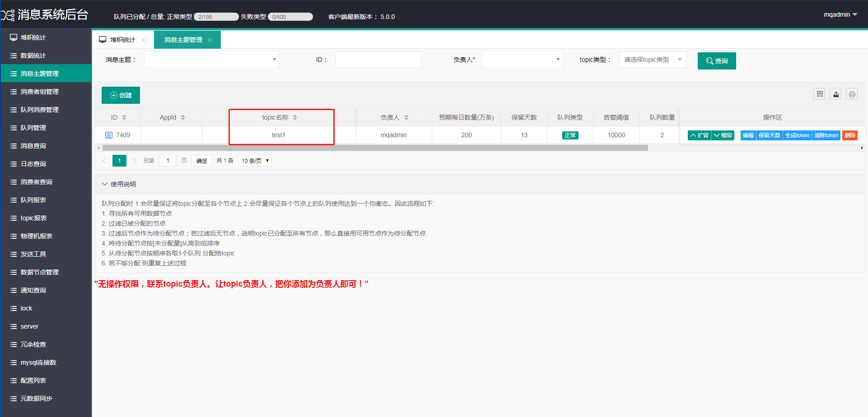Open the 消息主题 dropdown
This screenshot has height=417, width=868.
tap(211, 60)
